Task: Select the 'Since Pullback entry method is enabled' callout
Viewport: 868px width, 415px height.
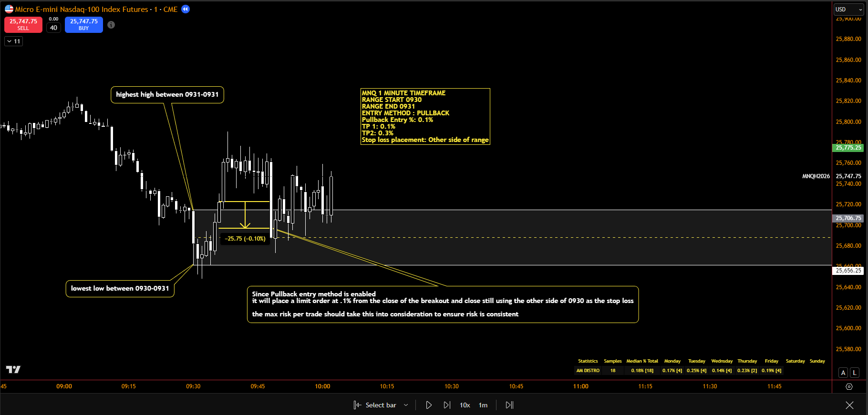Action: pyautogui.click(x=443, y=304)
